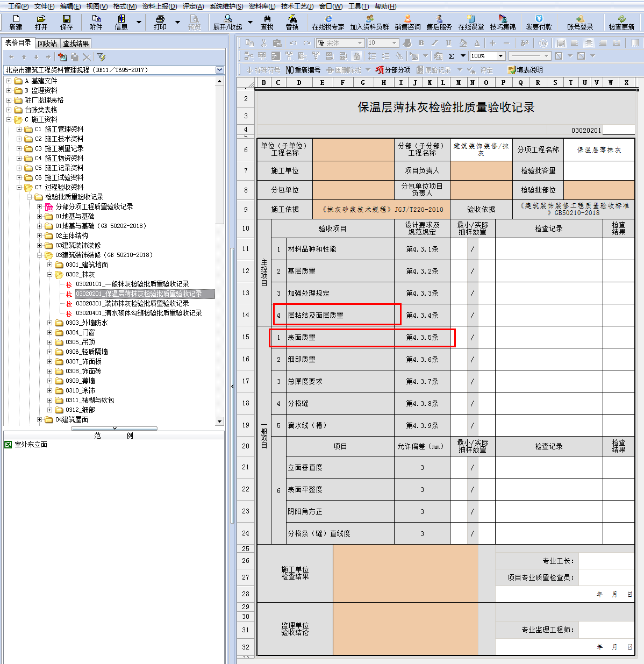Open the 附件 attachments tool
Screen dimensions: 644x664
point(96,22)
